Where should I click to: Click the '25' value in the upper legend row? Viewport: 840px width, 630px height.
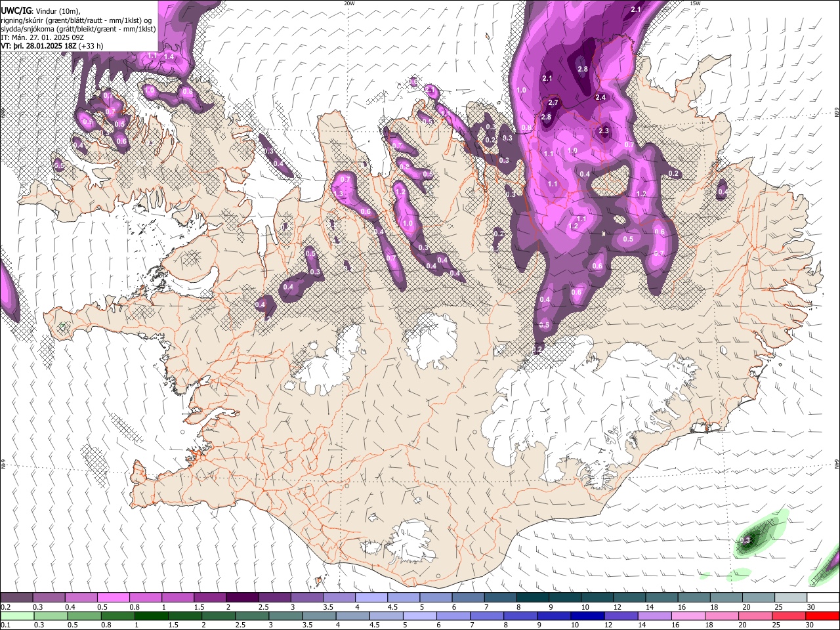click(x=779, y=607)
